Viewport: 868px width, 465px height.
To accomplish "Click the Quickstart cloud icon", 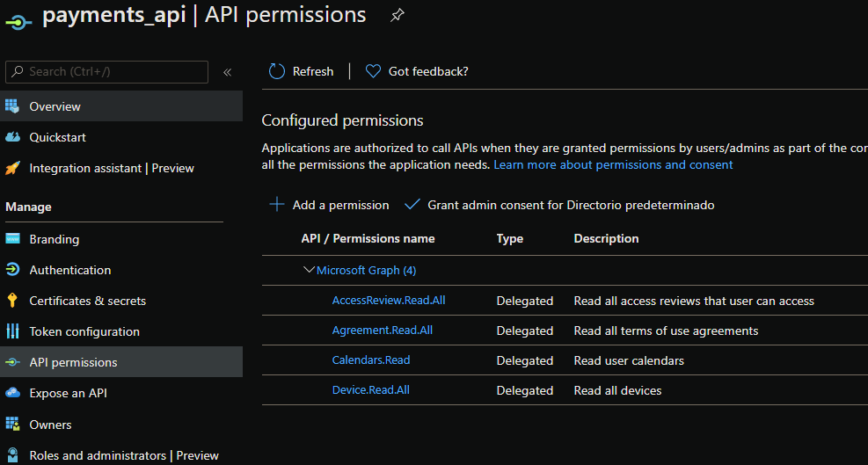I will 12,137.
